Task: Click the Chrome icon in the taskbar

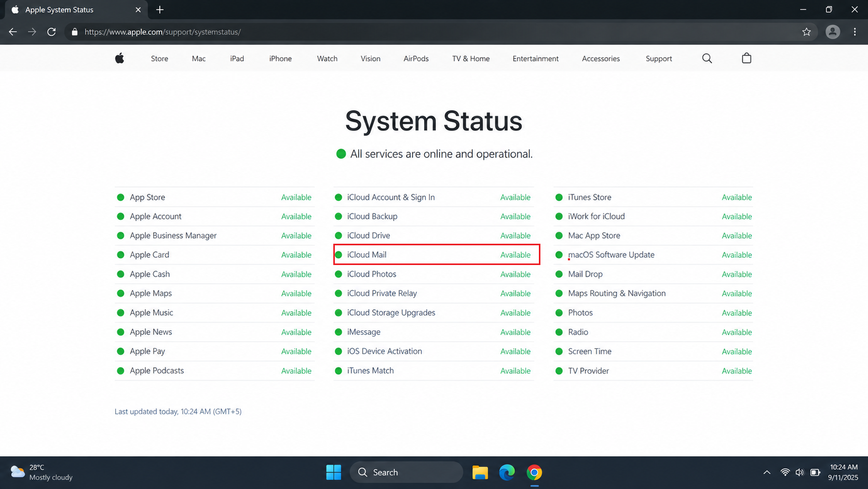Action: [534, 472]
